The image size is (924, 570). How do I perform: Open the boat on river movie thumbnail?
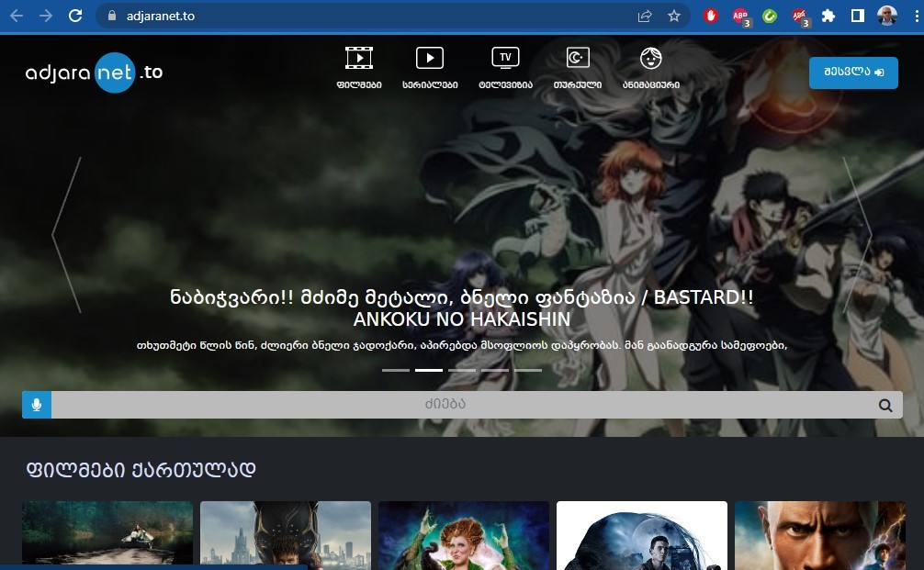pos(107,535)
